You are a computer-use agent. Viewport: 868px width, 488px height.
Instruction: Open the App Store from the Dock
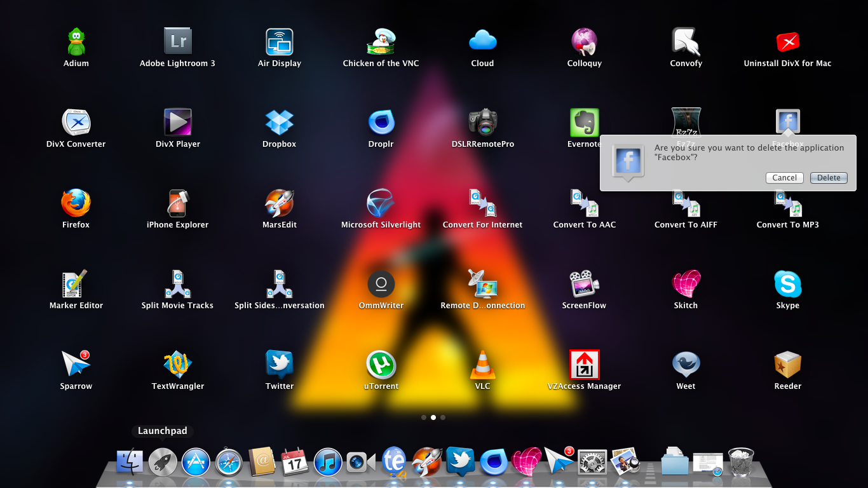click(196, 462)
